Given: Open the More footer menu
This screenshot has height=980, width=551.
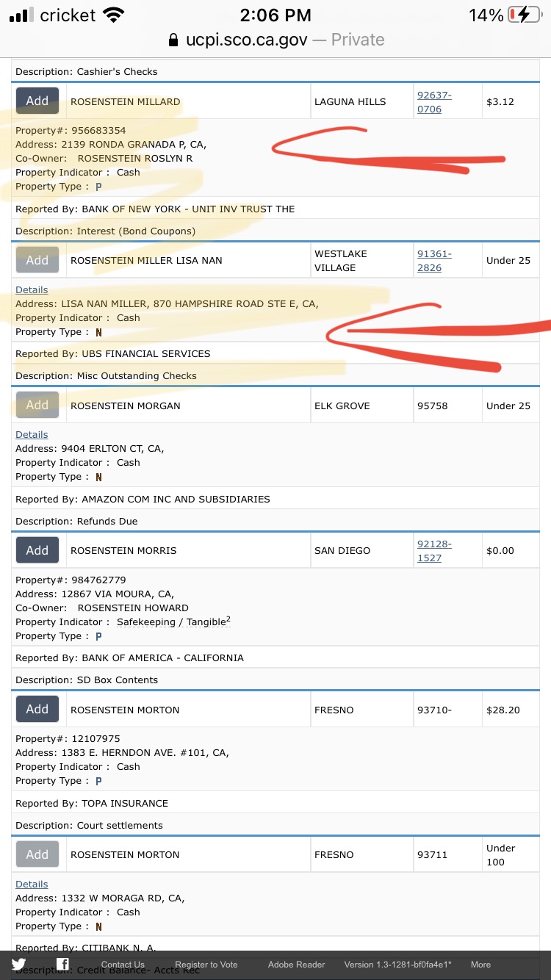Looking at the screenshot, I should (x=480, y=965).
